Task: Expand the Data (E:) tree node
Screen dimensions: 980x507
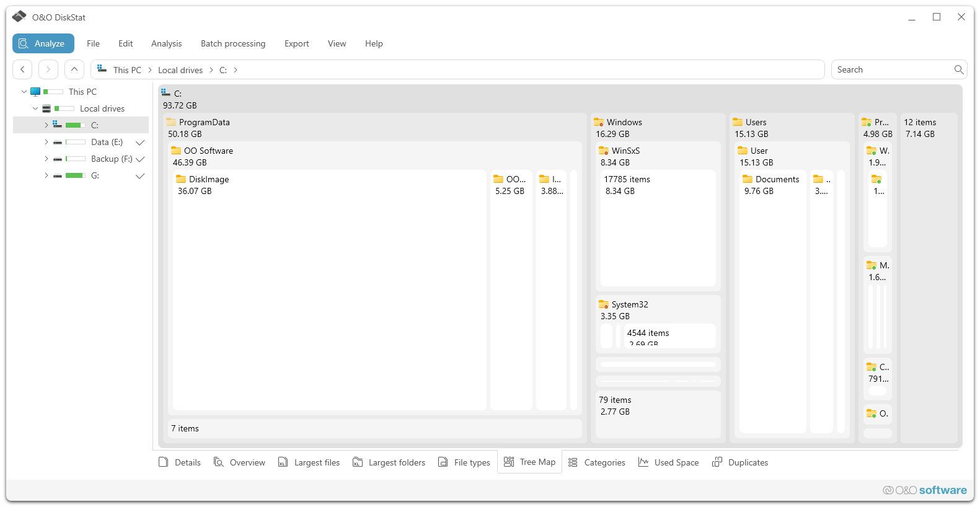Action: pyautogui.click(x=46, y=142)
